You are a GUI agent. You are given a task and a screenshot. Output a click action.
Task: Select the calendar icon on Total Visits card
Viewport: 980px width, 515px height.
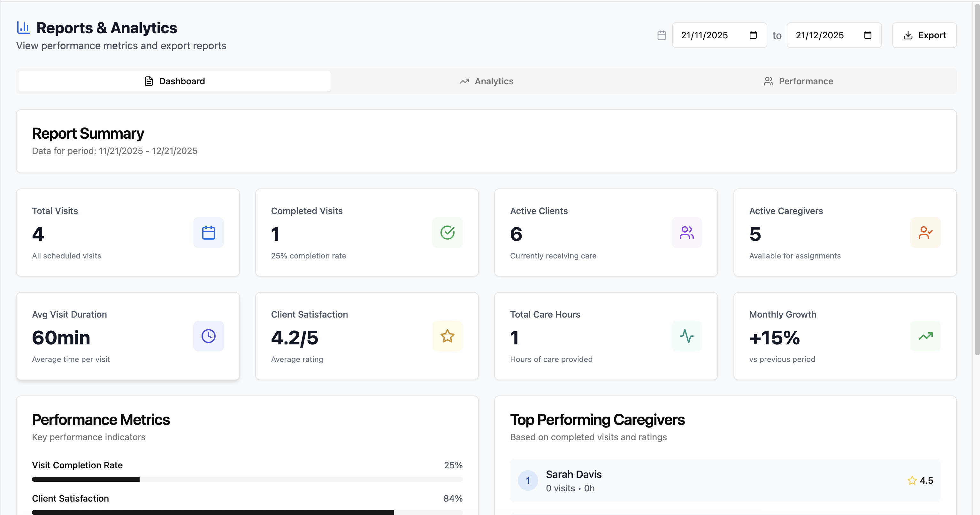(x=208, y=233)
